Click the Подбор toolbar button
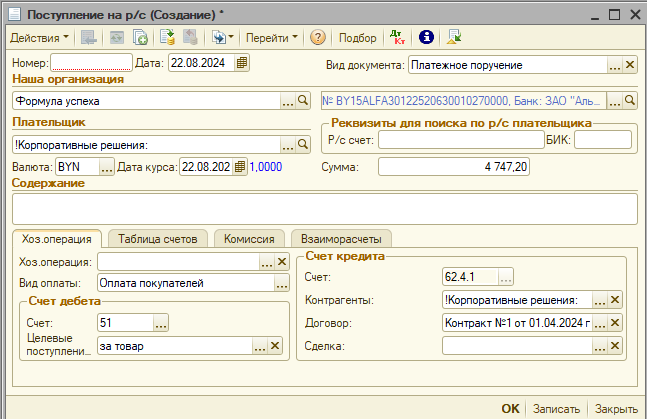This screenshot has height=419, width=647. (x=358, y=37)
